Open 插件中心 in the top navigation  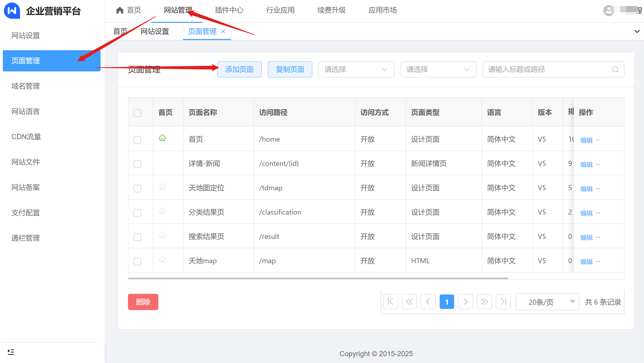(x=229, y=10)
